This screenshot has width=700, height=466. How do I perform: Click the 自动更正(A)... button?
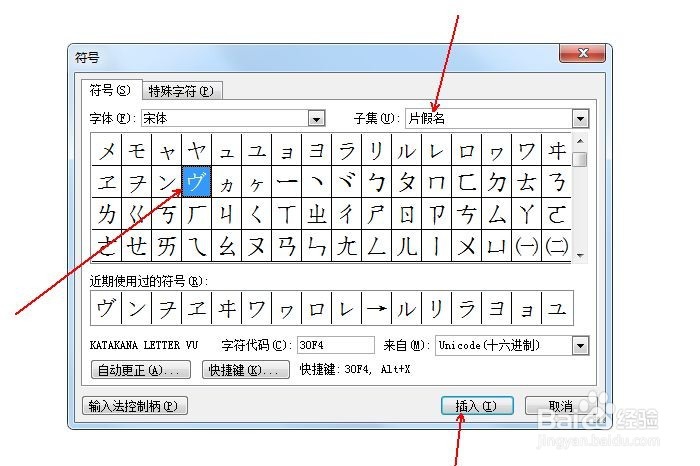coord(141,370)
